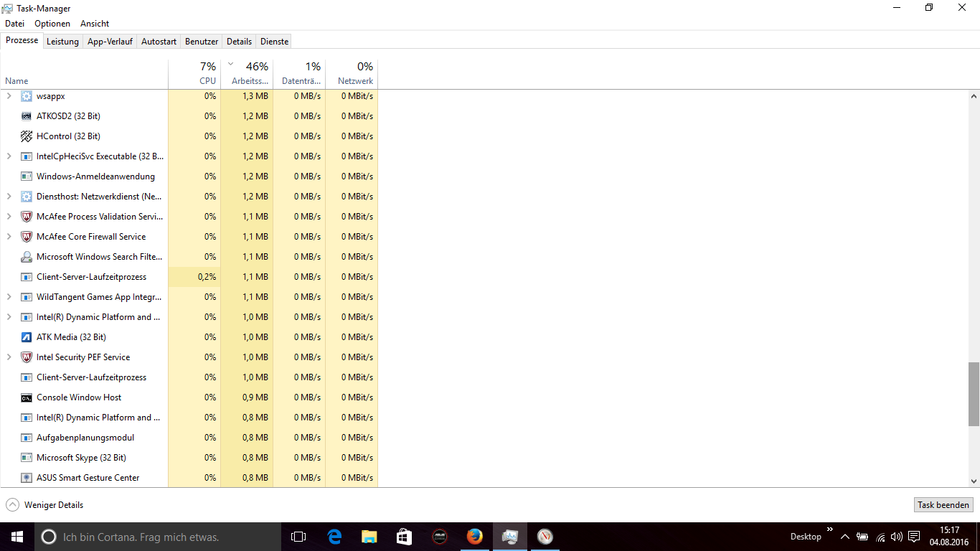
Task: Click the Windows-Anmeldeanwendung process icon
Action: (27, 176)
